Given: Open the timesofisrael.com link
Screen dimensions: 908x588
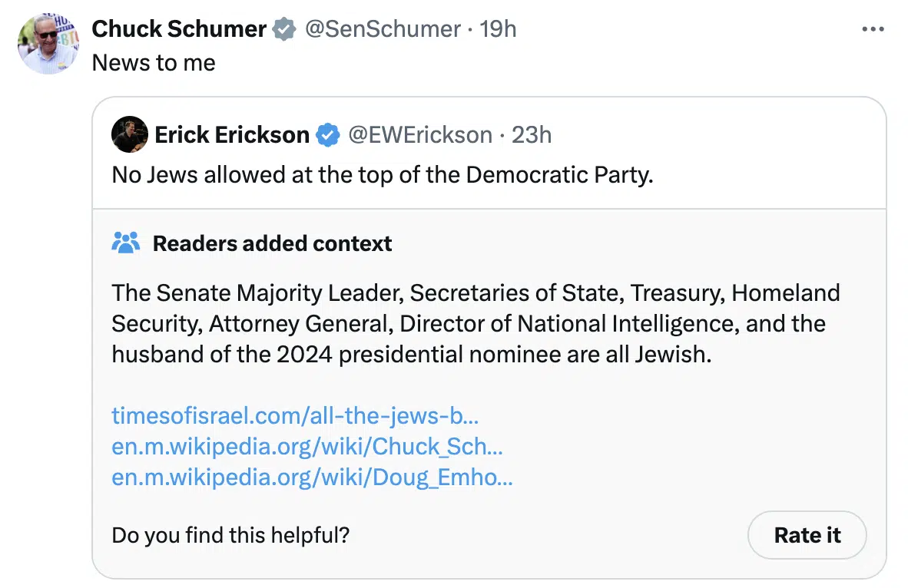Looking at the screenshot, I should tap(295, 415).
